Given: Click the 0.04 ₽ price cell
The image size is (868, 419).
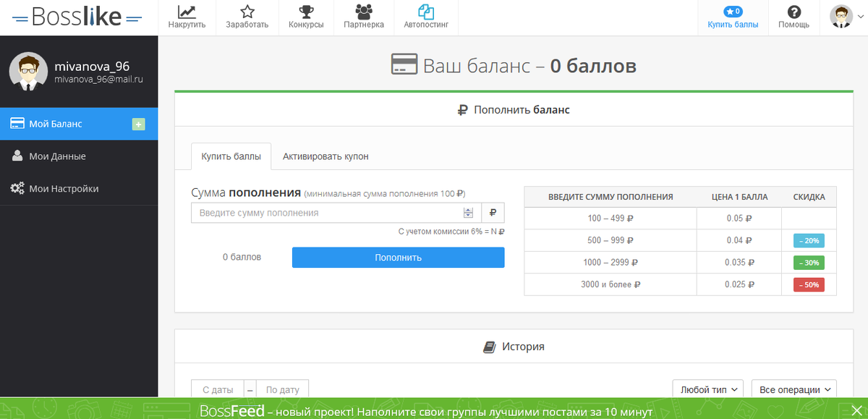Looking at the screenshot, I should (x=739, y=240).
